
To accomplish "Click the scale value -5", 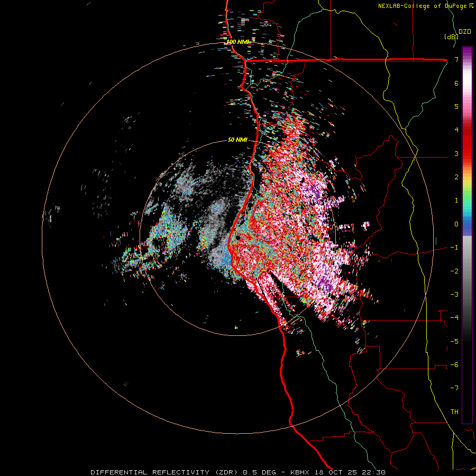I will pyautogui.click(x=454, y=342).
